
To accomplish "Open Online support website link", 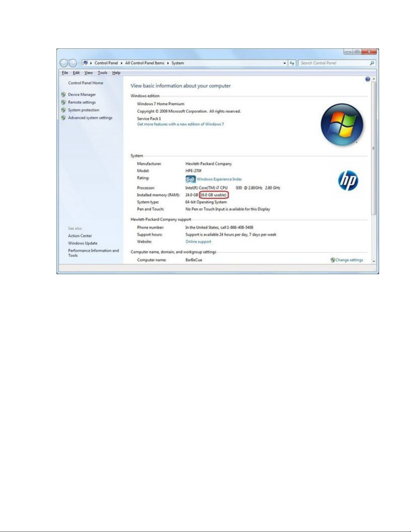I will [x=198, y=242].
